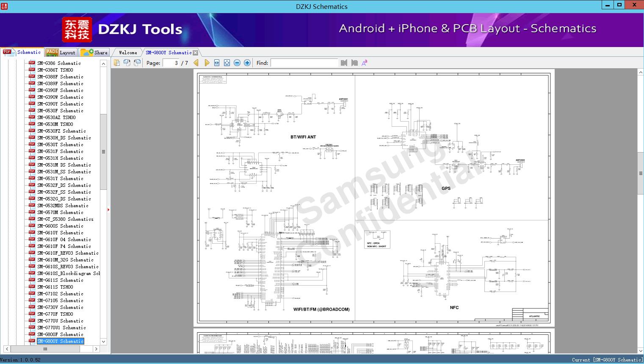Viewport: 644px width, 364px height.
Task: Zoom in with the plus icon
Action: [247, 63]
